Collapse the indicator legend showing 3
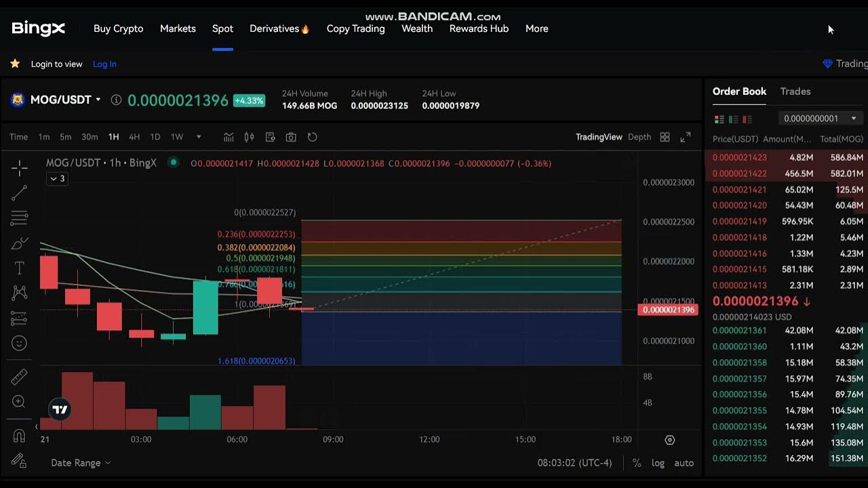Viewport: 868px width, 488px height. 57,179
